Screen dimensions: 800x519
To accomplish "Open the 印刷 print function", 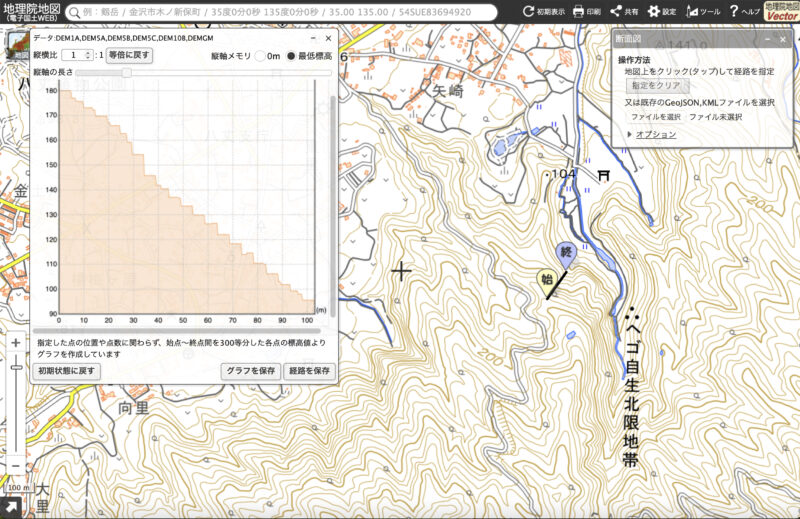I will tap(586, 12).
